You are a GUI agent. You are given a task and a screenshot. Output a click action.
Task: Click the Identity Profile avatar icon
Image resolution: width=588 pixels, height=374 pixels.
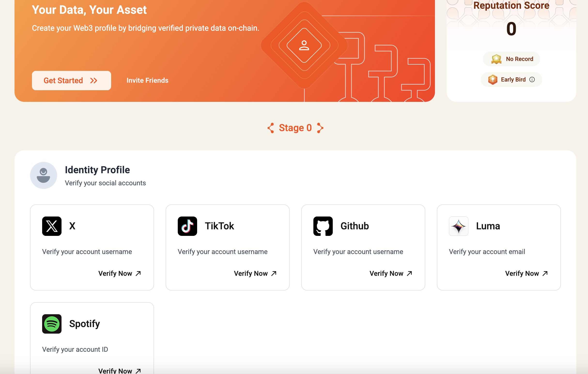tap(43, 175)
